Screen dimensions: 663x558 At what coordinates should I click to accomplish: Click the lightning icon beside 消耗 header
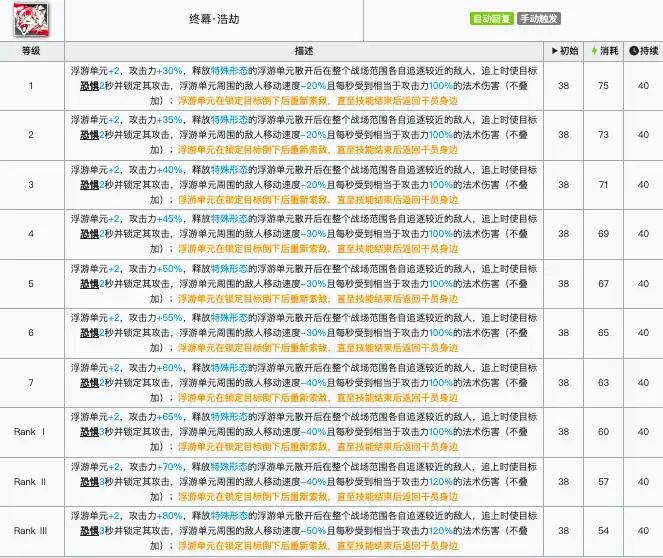(x=595, y=50)
